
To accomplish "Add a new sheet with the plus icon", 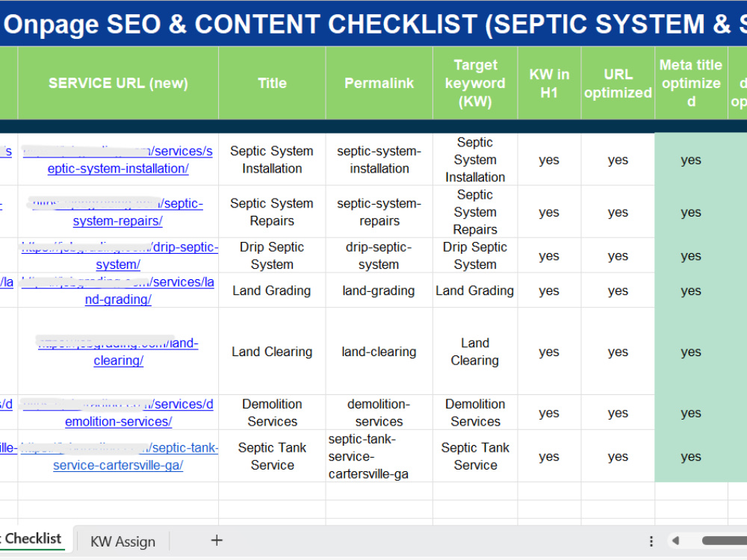I will [217, 541].
